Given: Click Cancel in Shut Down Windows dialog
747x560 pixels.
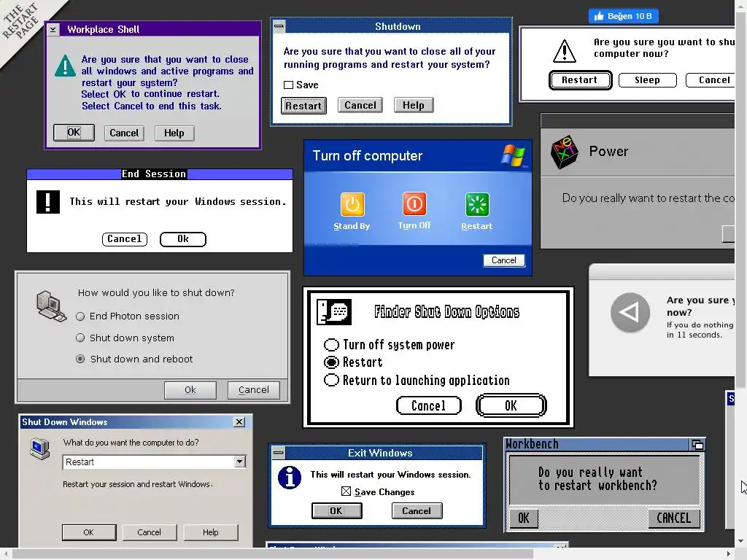Looking at the screenshot, I should [x=149, y=532].
